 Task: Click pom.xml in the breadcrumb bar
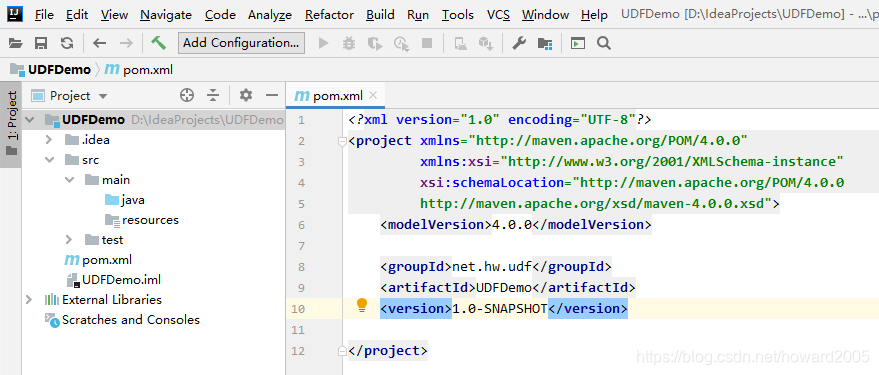148,70
